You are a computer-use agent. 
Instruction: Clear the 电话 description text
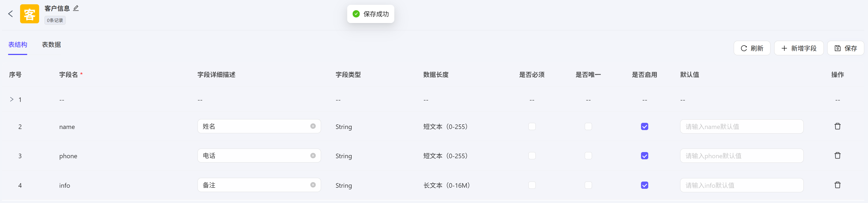[x=313, y=156]
